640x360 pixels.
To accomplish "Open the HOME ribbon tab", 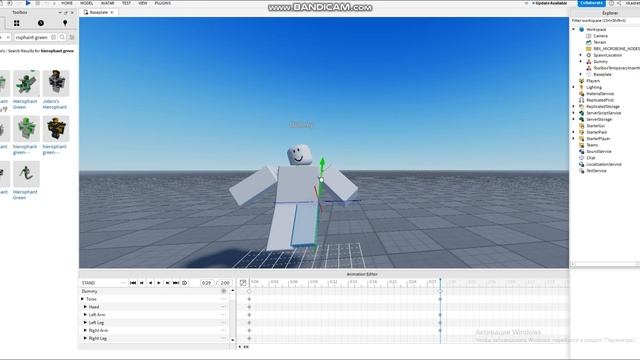I will [x=67, y=3].
